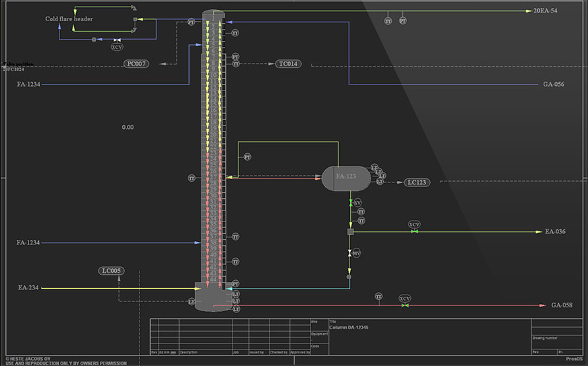Screen dimensions: 588x366
Task: Go to the EA-036 connection label
Action: pyautogui.click(x=554, y=232)
